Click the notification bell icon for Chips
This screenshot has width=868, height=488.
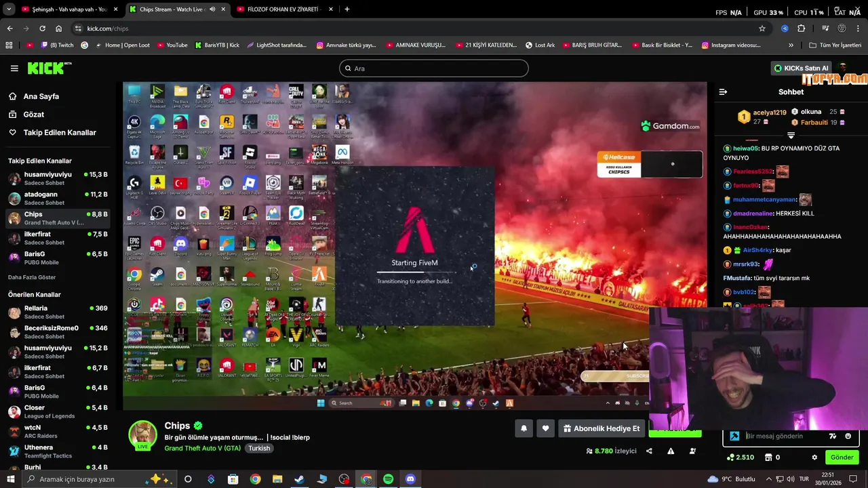[x=524, y=428]
